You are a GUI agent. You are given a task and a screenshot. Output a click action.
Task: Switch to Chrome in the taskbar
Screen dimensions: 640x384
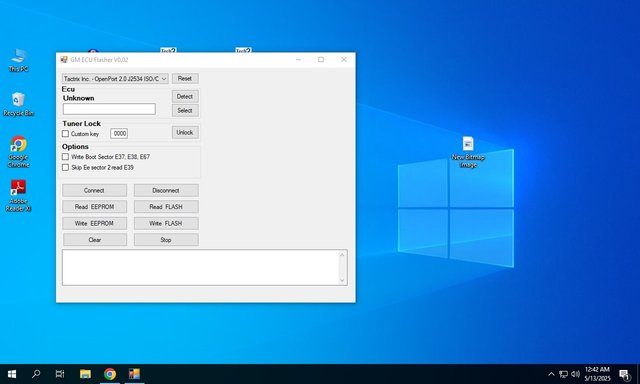(x=110, y=374)
